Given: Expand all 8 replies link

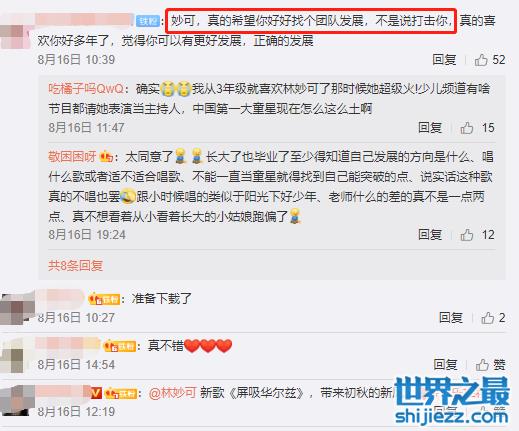Looking at the screenshot, I should (75, 265).
